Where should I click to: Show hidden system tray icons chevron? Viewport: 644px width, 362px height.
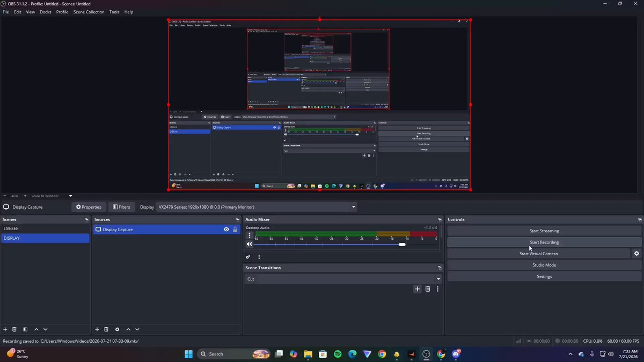pos(570,354)
